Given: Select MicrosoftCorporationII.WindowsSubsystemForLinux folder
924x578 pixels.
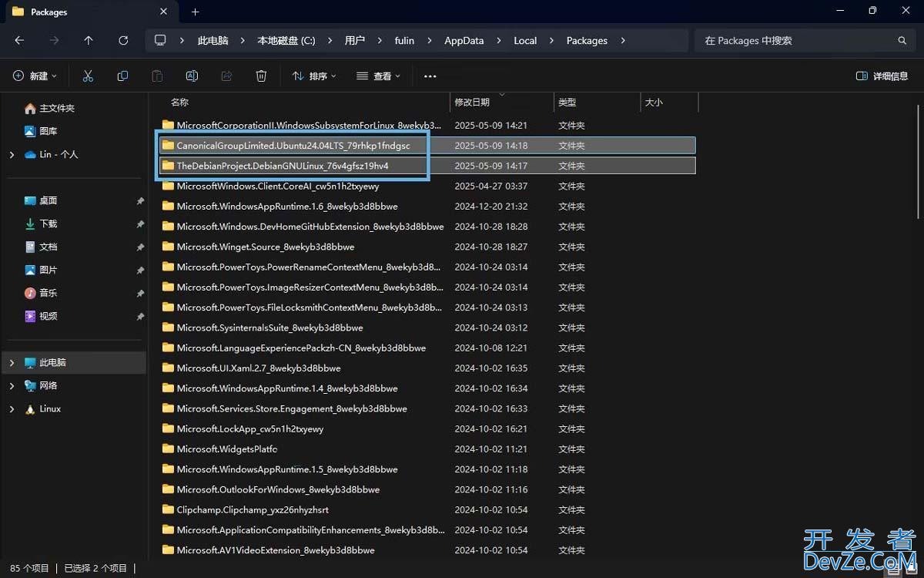Looking at the screenshot, I should point(427,125).
